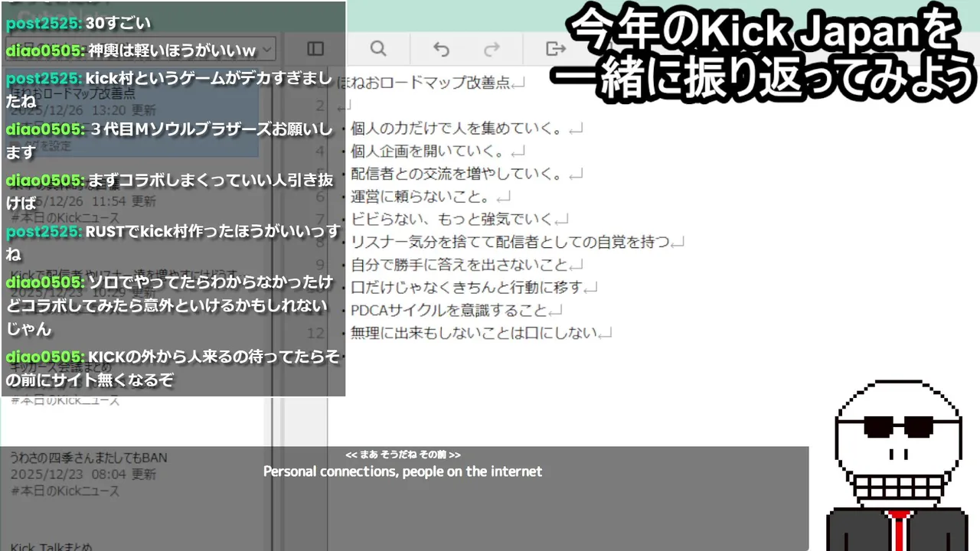This screenshot has height=551, width=980.
Task: Click chat message about RUSTでkick村作ったほうが
Action: [173, 243]
